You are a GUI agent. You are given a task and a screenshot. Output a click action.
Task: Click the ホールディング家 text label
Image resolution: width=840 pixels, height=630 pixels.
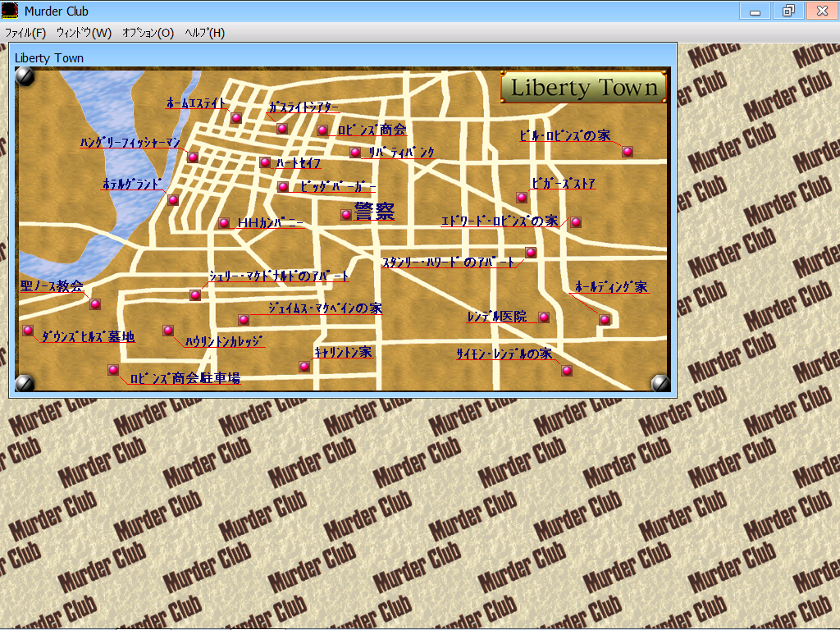click(x=611, y=286)
